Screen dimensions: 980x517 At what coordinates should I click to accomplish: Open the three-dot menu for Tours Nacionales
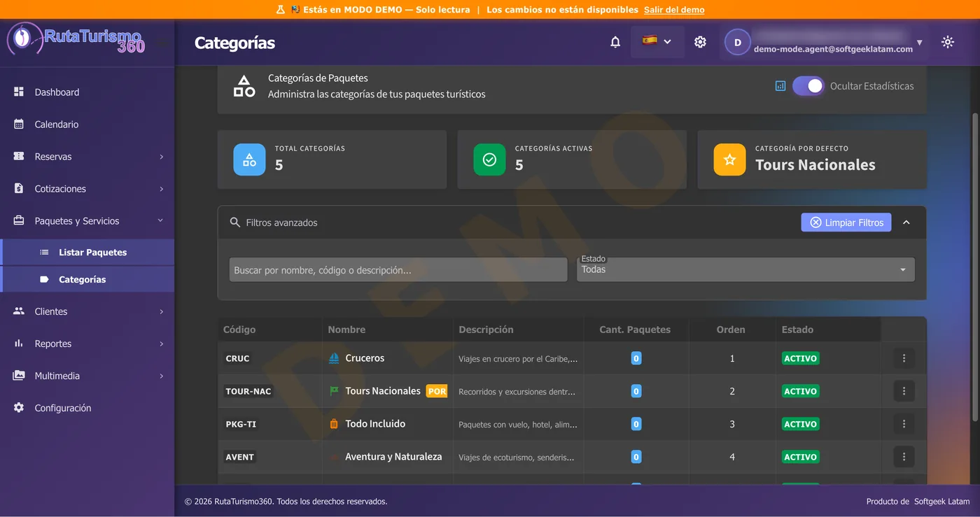(x=904, y=391)
